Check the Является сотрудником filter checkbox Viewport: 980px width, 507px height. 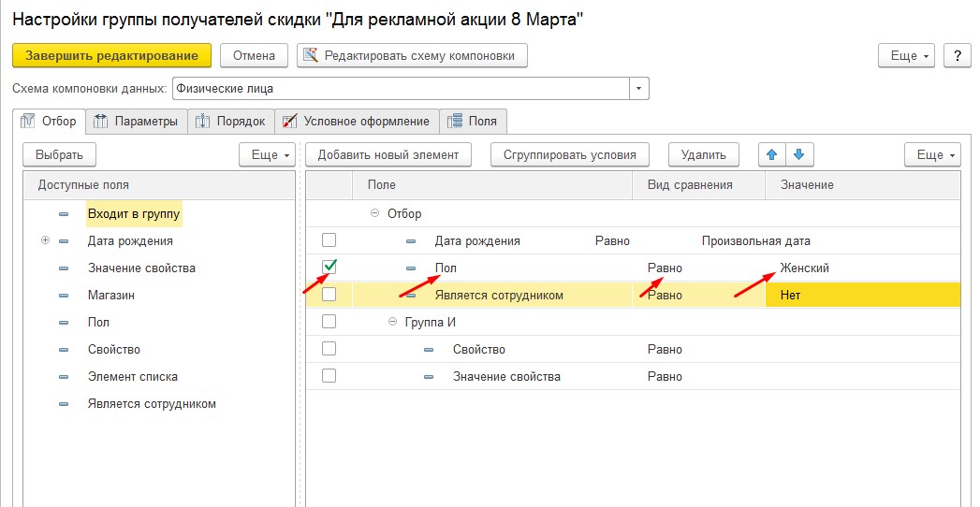[x=329, y=295]
